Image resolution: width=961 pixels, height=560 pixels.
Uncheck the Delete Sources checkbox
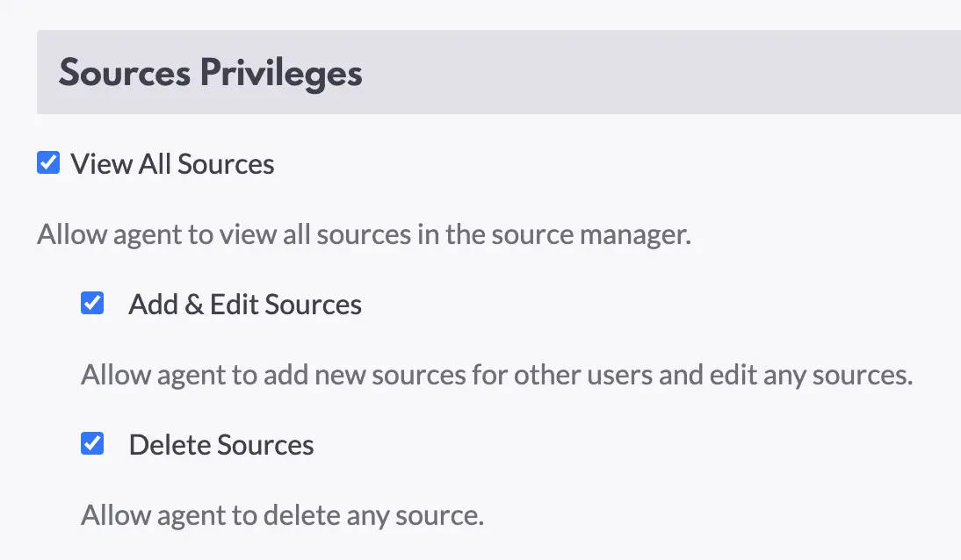[92, 444]
